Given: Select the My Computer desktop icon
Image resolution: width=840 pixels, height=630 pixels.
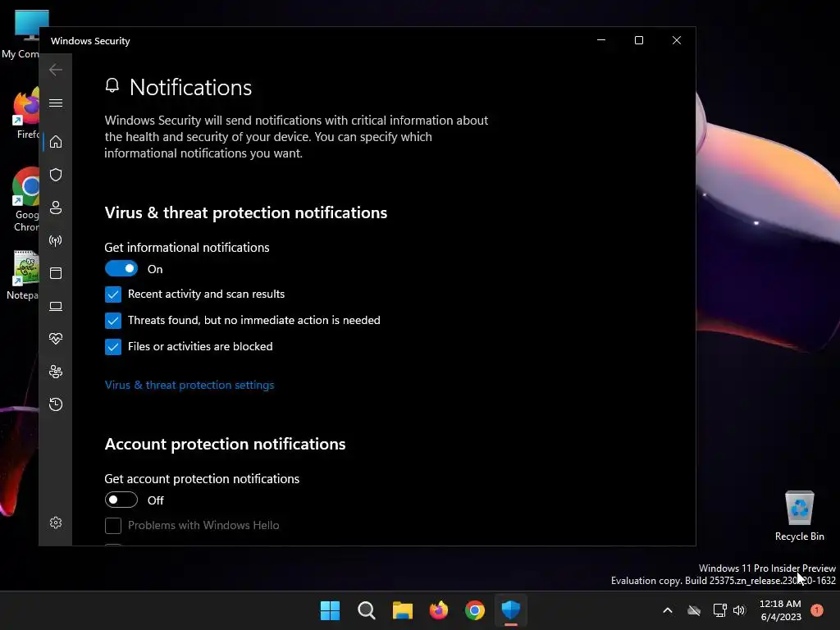Looking at the screenshot, I should 21,34.
